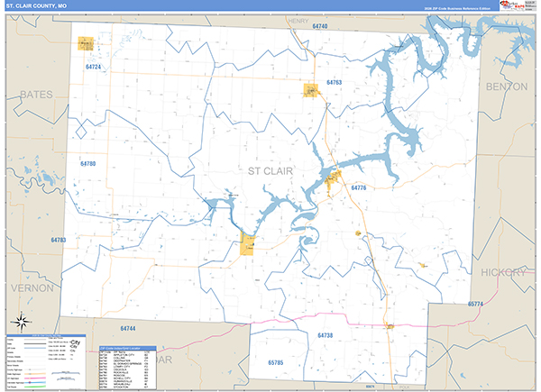Click the largest 'City' sample in the legend
The height and width of the screenshot is (392, 541).
[75, 342]
